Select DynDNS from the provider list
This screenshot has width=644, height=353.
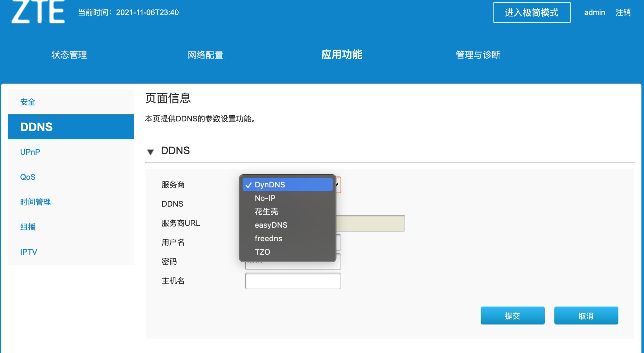(287, 185)
